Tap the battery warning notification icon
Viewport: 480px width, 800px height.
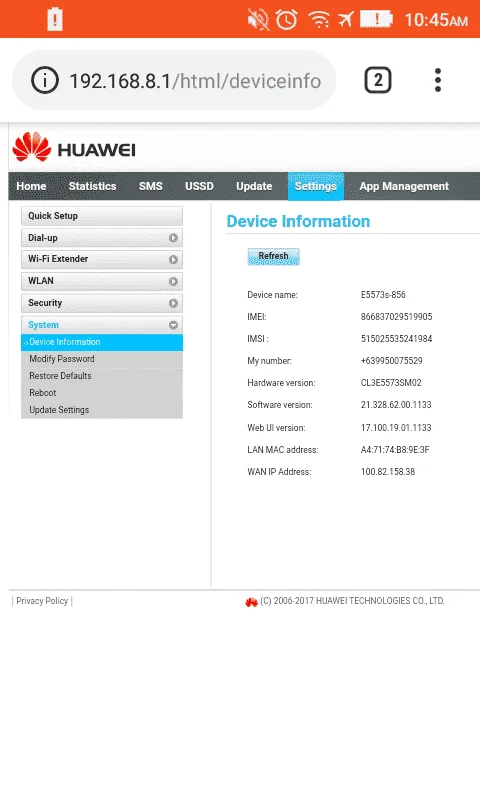[x=55, y=19]
